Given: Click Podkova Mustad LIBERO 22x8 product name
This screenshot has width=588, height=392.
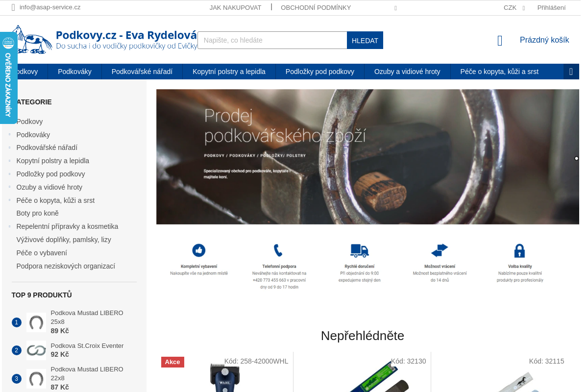Looking at the screenshot, I should click(87, 373).
